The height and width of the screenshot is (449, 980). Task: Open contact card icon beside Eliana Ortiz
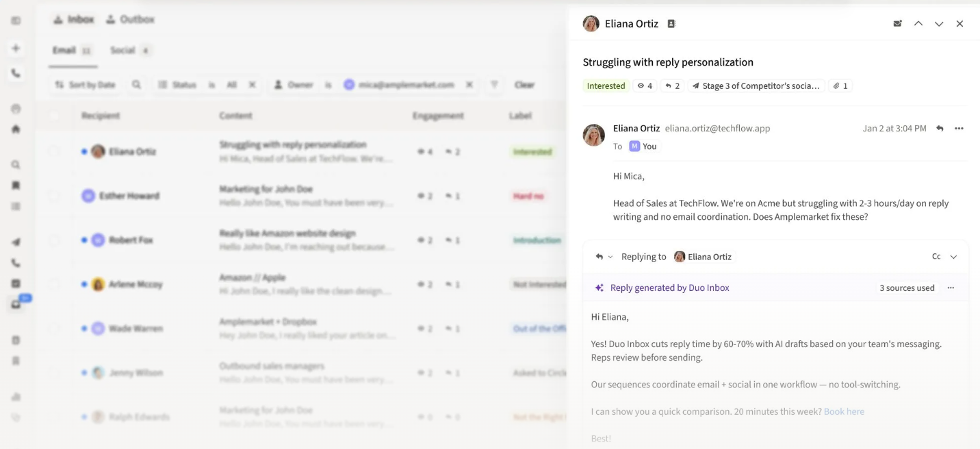tap(671, 23)
